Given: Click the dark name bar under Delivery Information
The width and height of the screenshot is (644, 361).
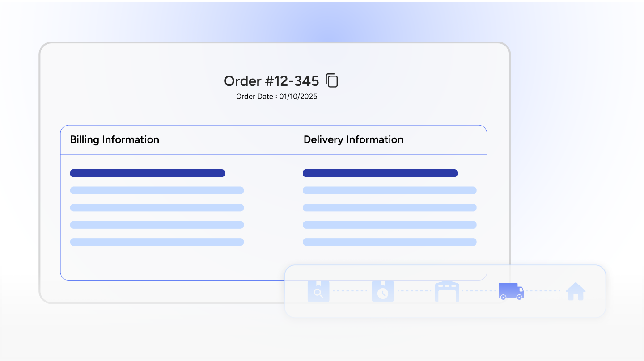Looking at the screenshot, I should (x=380, y=173).
